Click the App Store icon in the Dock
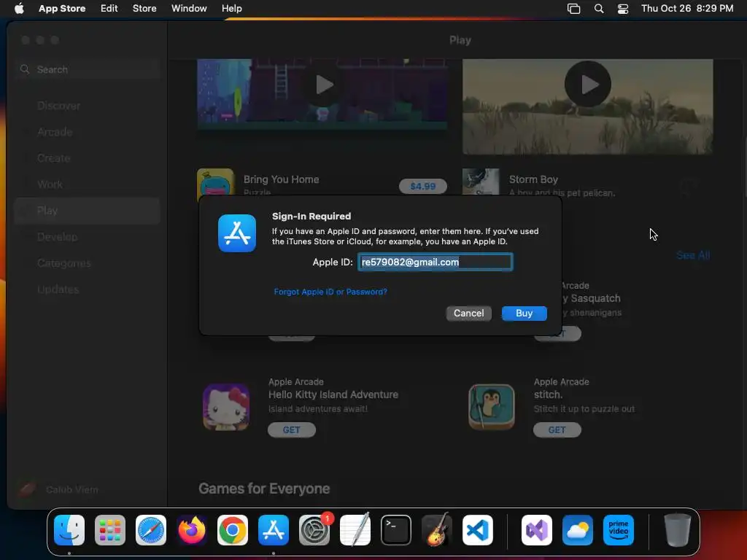 coord(274,530)
